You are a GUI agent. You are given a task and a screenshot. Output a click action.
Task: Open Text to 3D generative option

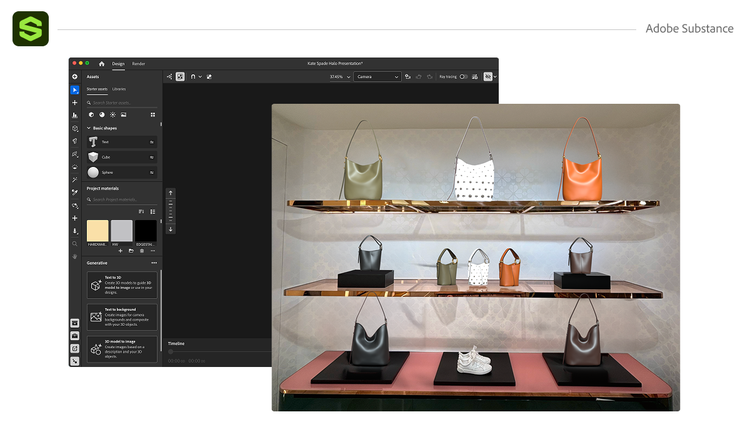point(121,284)
